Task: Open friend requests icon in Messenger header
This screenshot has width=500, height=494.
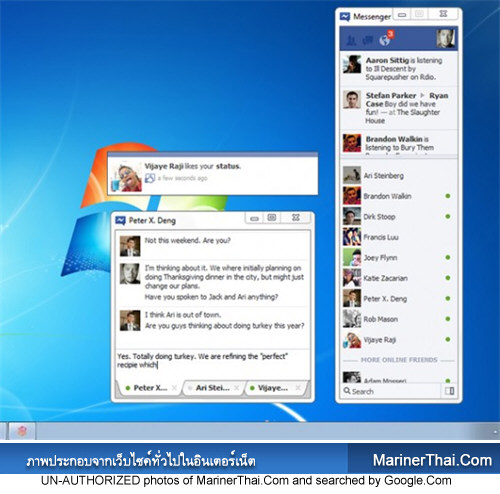Action: tap(351, 40)
